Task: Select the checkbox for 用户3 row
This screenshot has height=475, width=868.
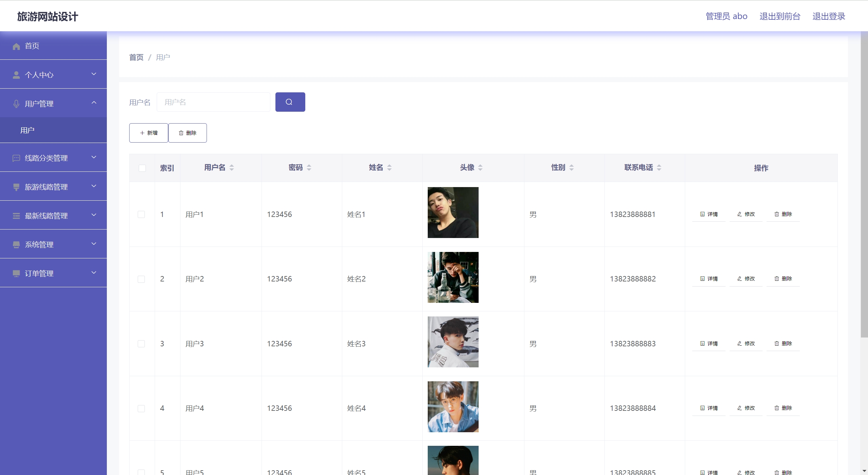Action: click(141, 344)
